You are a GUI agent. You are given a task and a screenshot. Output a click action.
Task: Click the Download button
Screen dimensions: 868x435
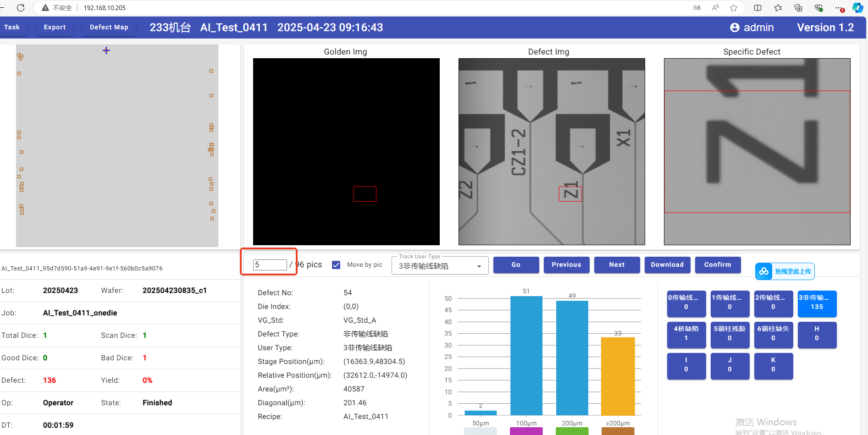point(667,264)
